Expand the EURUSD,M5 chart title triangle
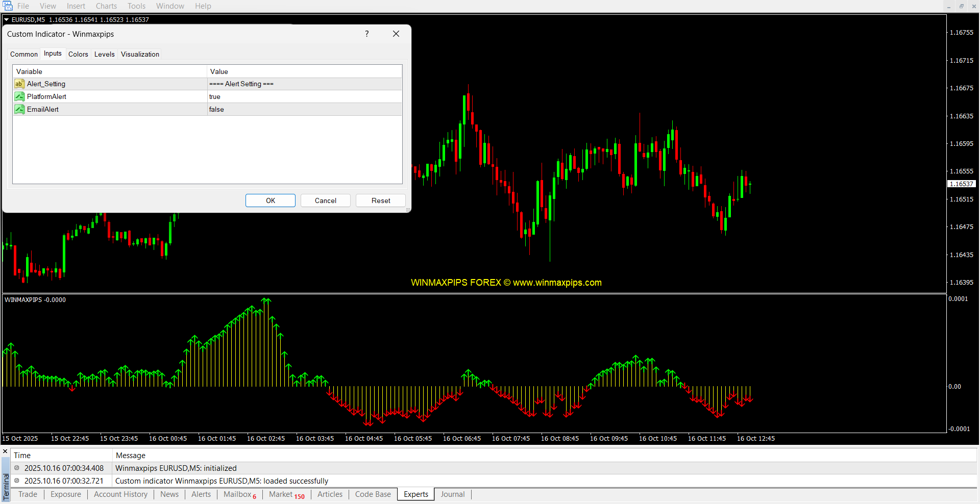Viewport: 980px width, 504px height. tap(7, 20)
